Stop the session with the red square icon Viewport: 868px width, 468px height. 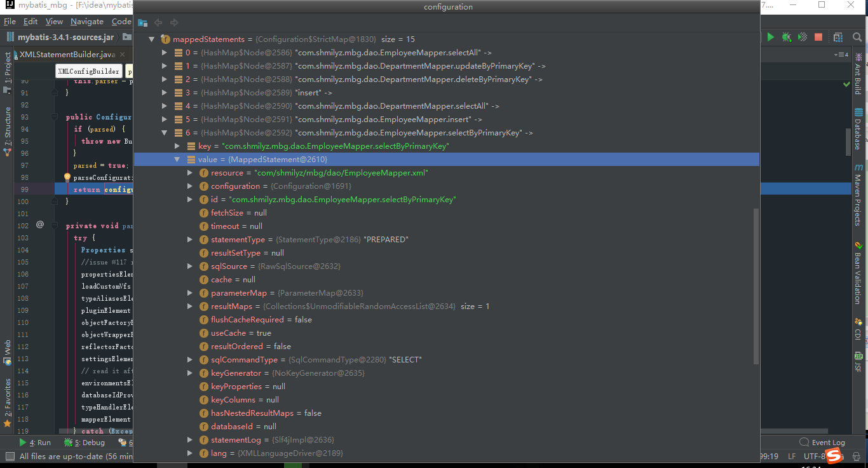point(818,37)
